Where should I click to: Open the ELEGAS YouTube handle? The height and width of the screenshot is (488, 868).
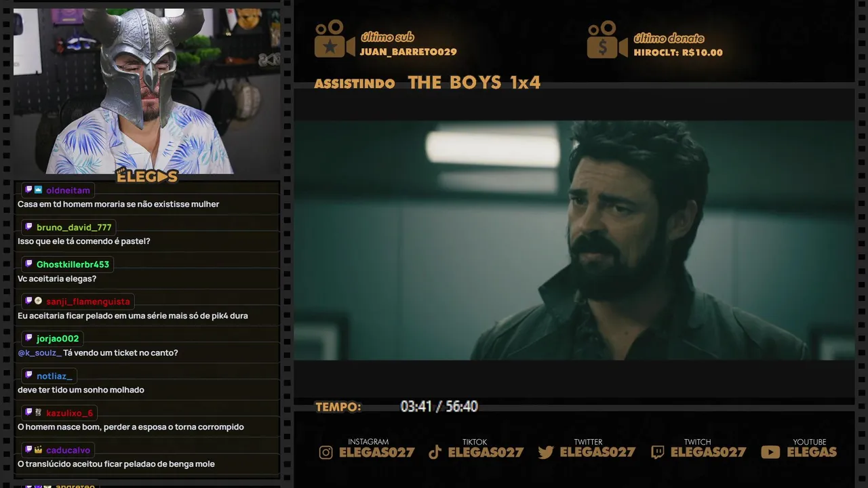(812, 453)
